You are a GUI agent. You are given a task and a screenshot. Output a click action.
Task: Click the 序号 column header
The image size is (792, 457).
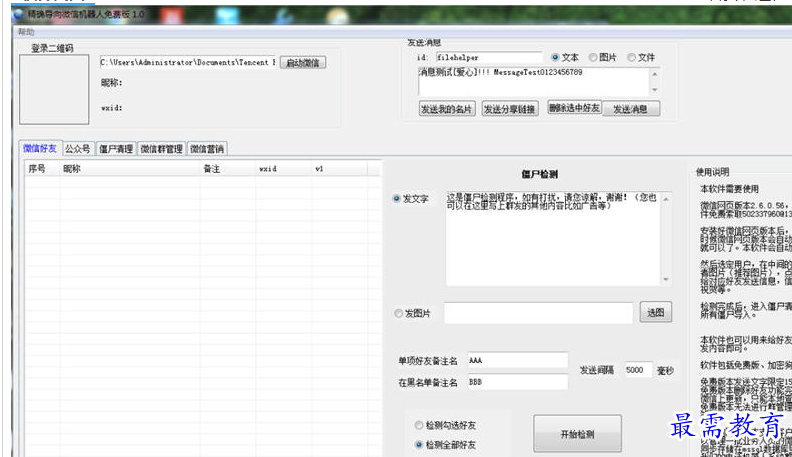coord(42,169)
